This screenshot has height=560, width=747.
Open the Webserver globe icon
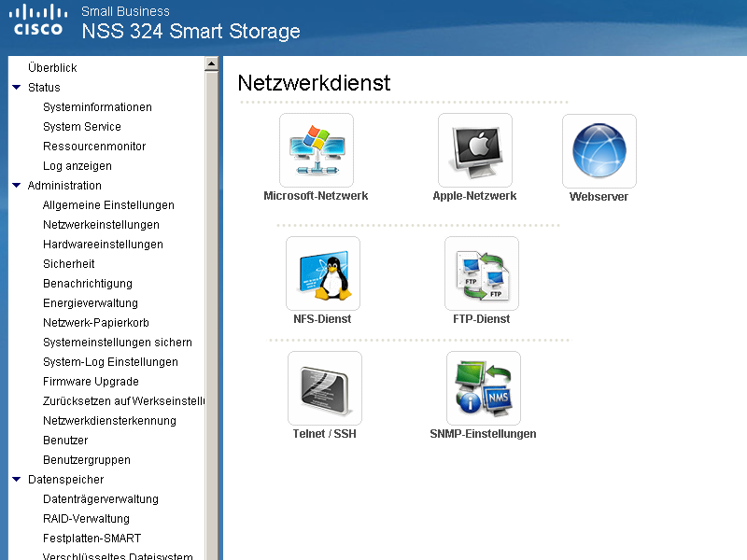point(599,151)
